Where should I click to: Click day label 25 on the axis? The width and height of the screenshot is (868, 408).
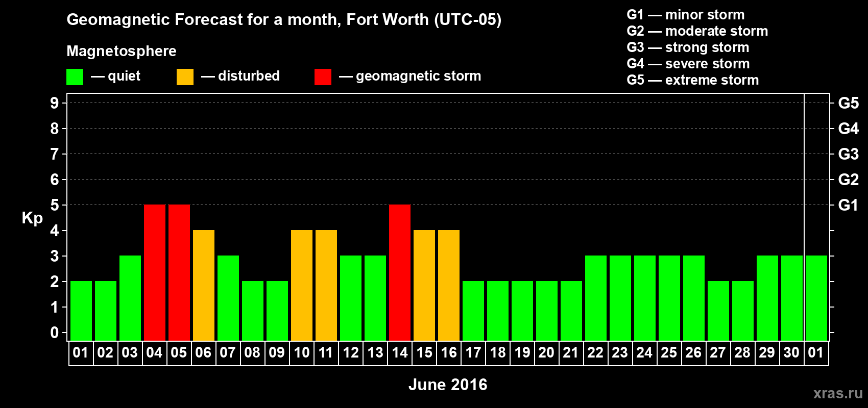pyautogui.click(x=669, y=352)
